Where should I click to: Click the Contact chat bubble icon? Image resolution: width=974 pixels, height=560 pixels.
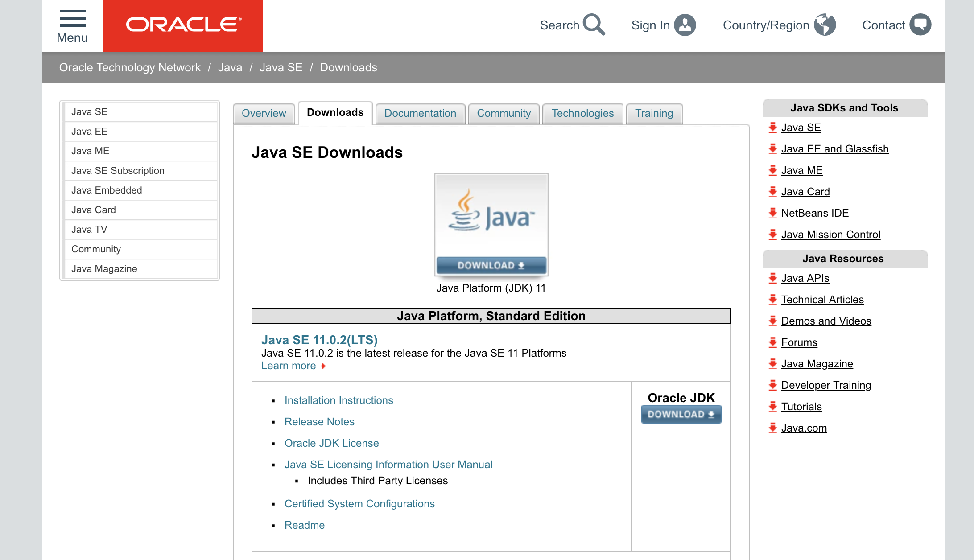coord(920,25)
